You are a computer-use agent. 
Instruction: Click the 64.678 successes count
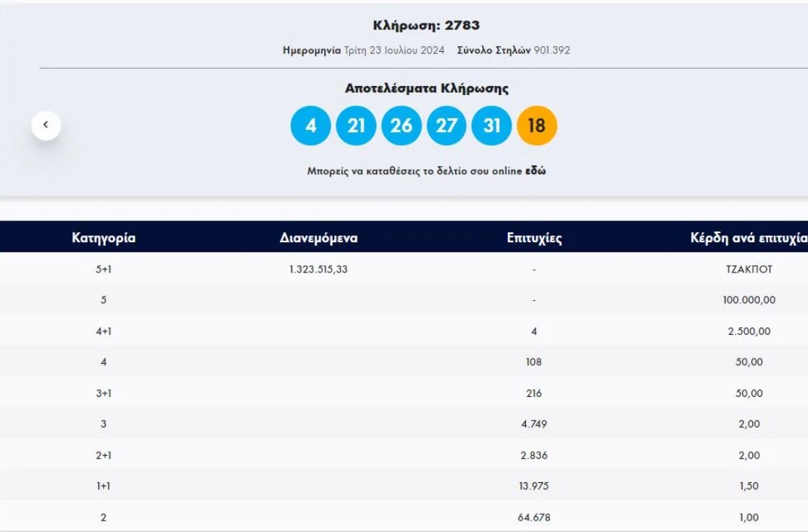(x=533, y=518)
